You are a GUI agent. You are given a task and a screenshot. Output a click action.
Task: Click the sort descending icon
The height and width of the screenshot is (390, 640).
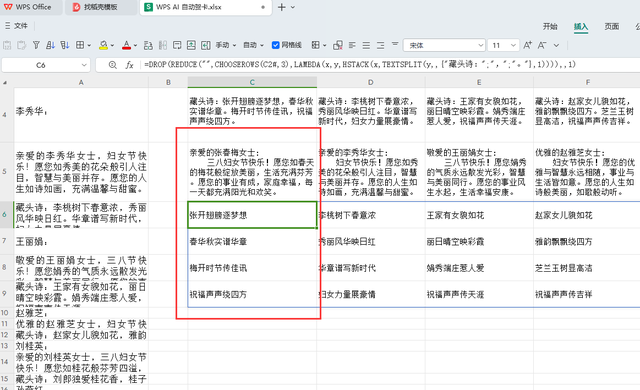[x=64, y=45]
